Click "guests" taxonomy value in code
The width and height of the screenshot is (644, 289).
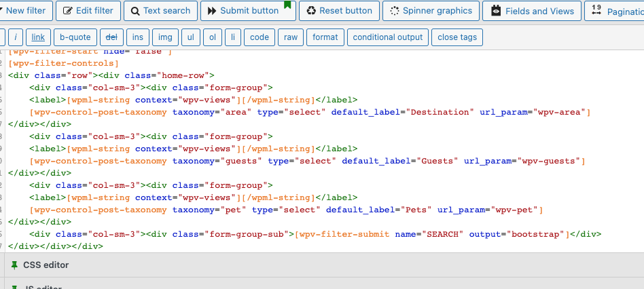pyautogui.click(x=241, y=161)
